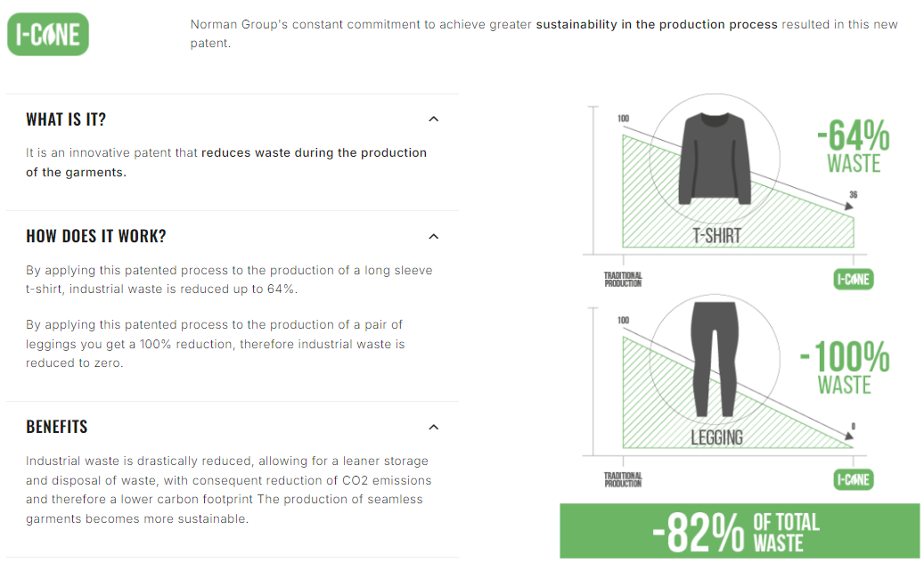Image resolution: width=924 pixels, height=563 pixels.
Task: Click the T-SHIRT chart label
Action: (717, 236)
